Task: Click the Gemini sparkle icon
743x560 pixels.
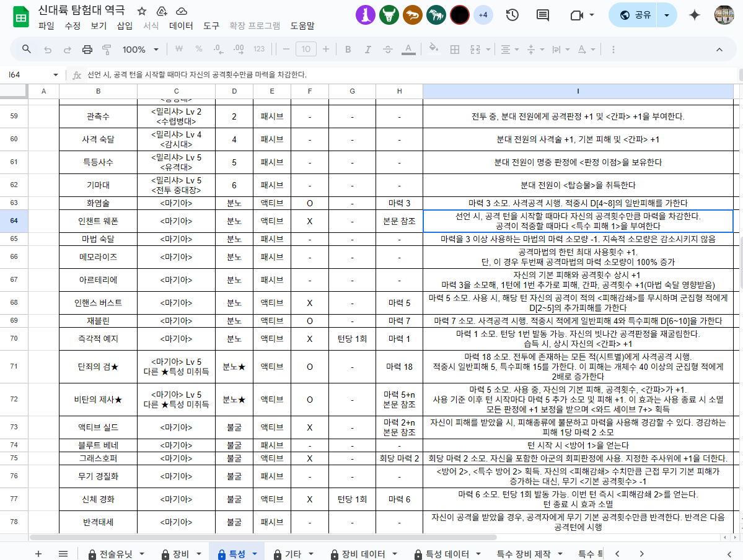Action: [x=695, y=15]
